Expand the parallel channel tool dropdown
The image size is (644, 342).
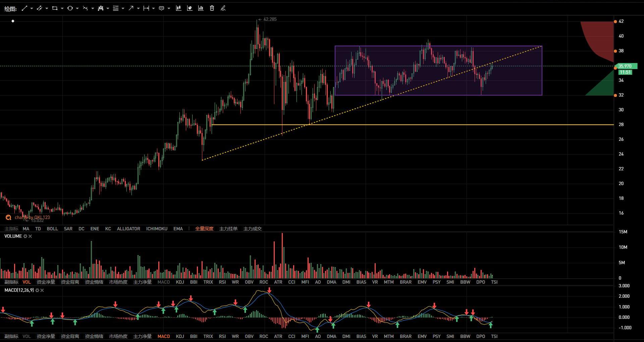[x=47, y=8]
